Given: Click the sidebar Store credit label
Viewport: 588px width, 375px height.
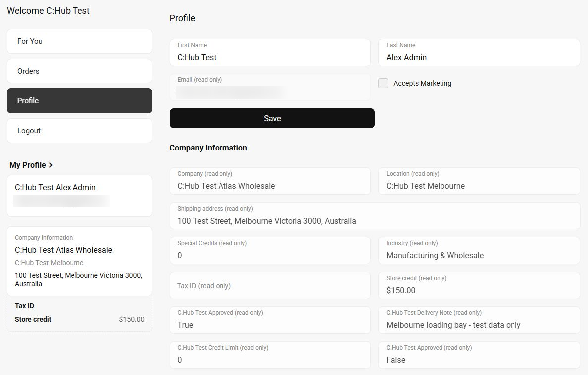Looking at the screenshot, I should click(x=33, y=319).
